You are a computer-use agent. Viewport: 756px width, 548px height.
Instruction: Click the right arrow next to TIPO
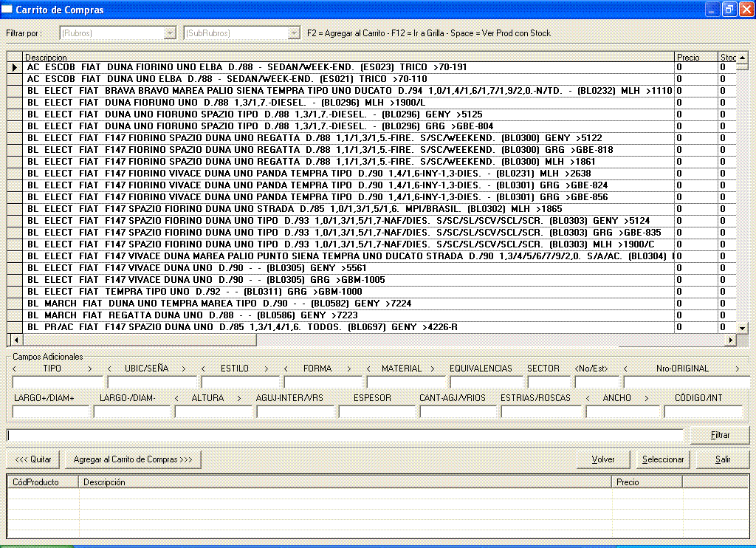89,369
